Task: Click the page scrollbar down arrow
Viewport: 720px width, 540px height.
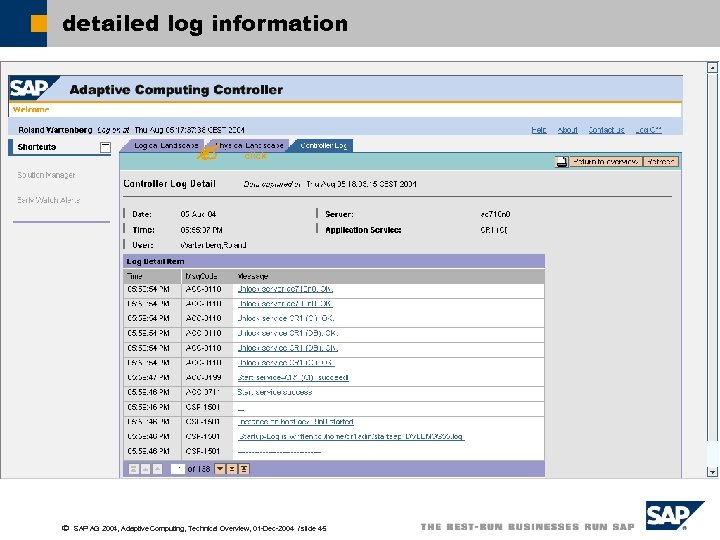Action: pos(712,472)
